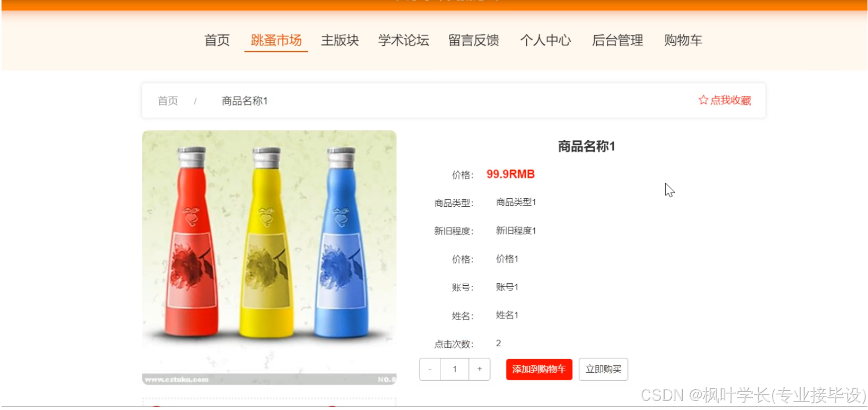Click the 首页 breadcrumb link
The image size is (868, 410).
pyautogui.click(x=168, y=101)
